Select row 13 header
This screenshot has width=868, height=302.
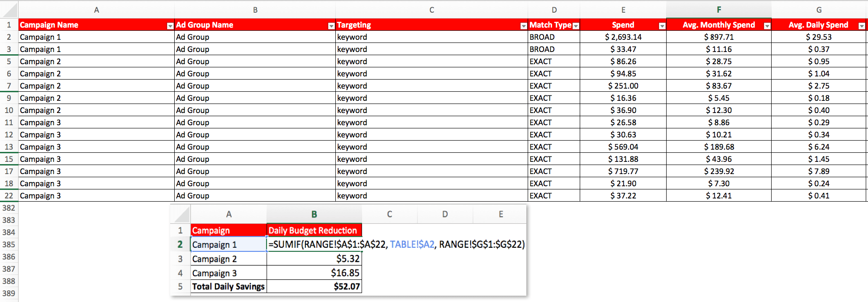9,147
